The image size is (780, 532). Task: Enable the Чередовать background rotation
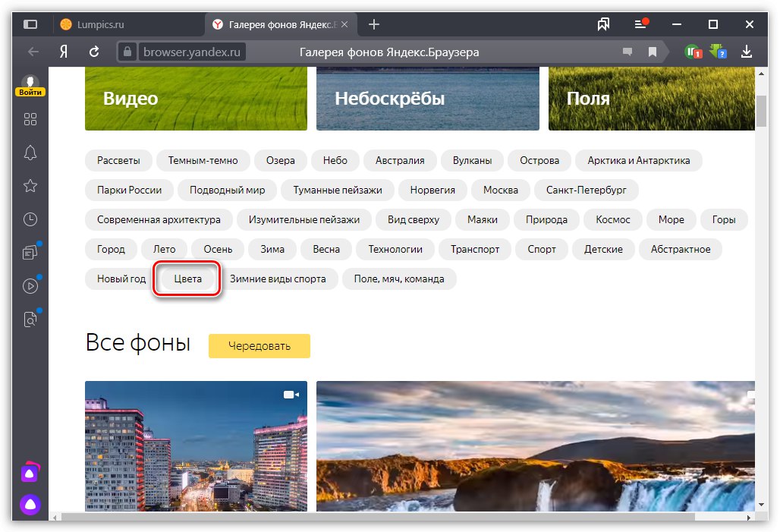pos(259,345)
